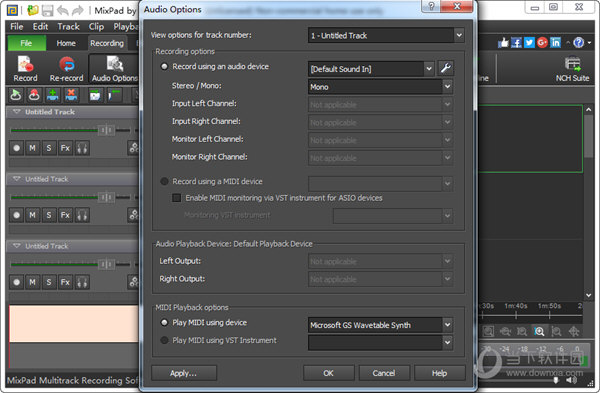Image resolution: width=600 pixels, height=393 pixels.
Task: Open the Edit menu
Action: [40, 26]
